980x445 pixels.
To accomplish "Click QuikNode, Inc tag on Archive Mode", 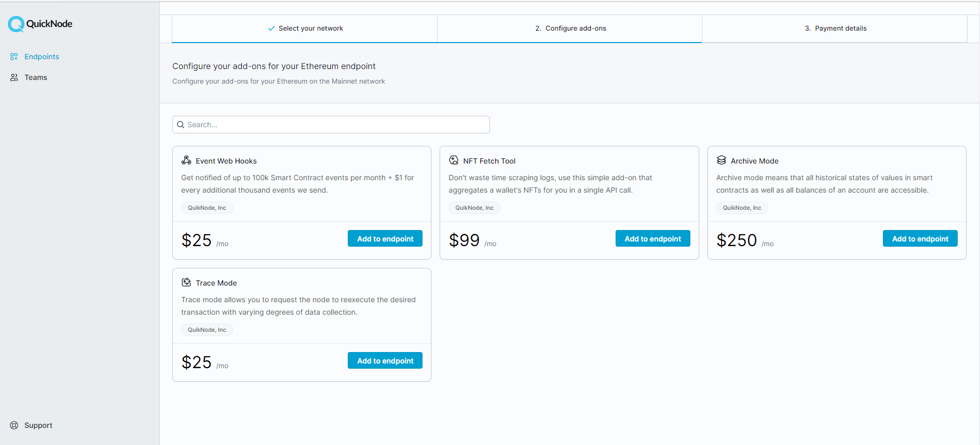I will coord(742,208).
